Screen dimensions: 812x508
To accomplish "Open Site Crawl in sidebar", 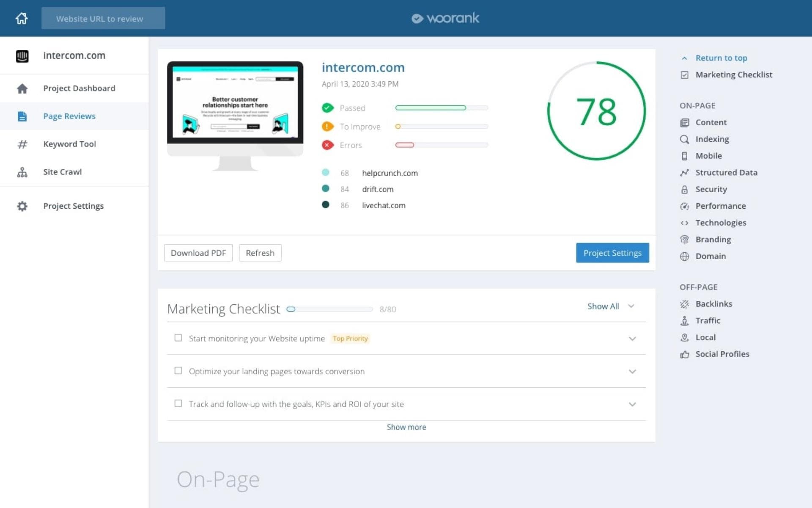I will (74, 172).
